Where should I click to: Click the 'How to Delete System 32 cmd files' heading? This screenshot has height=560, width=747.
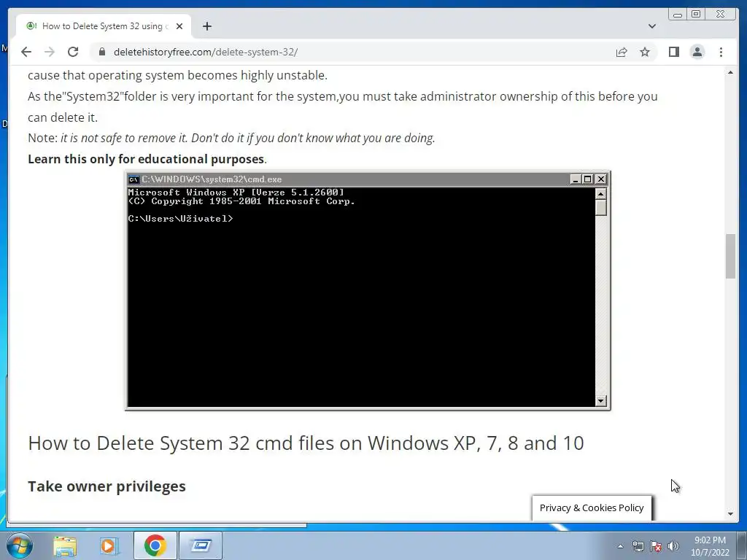point(306,443)
